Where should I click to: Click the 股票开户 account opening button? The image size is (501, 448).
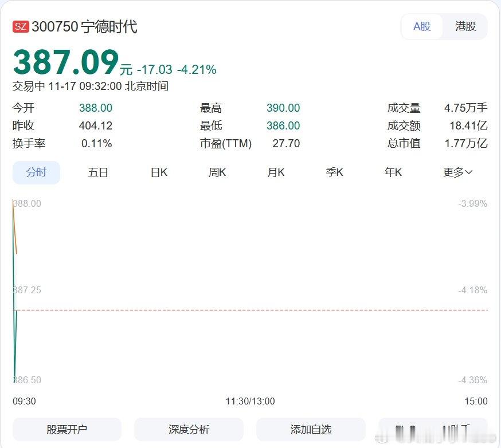click(x=66, y=429)
